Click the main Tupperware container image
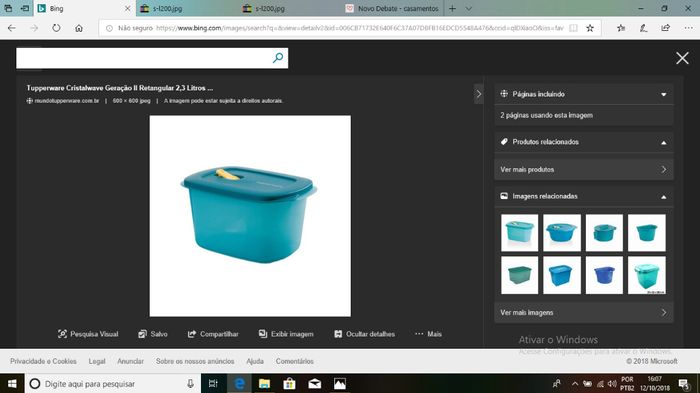 (250, 216)
